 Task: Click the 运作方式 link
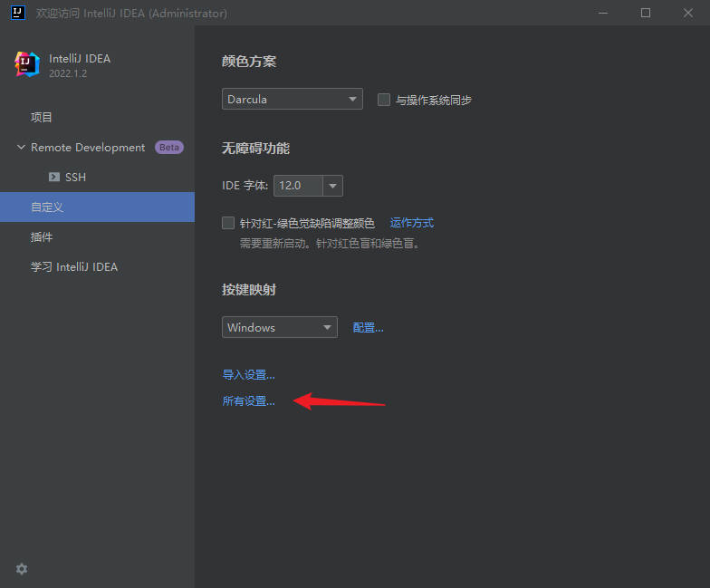[x=411, y=223]
